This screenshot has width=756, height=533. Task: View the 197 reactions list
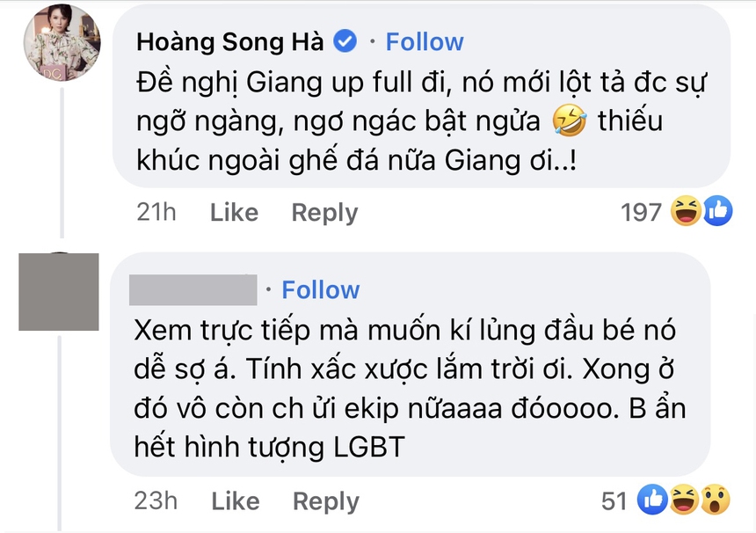642,211
